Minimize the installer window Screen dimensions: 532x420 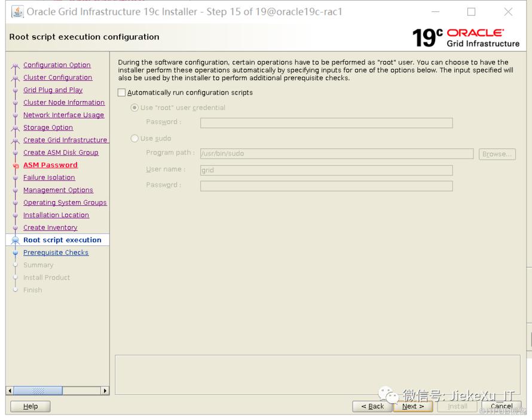(435, 12)
